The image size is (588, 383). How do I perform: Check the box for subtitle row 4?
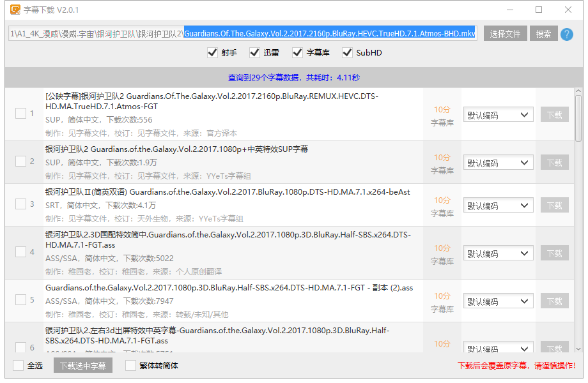20,252
